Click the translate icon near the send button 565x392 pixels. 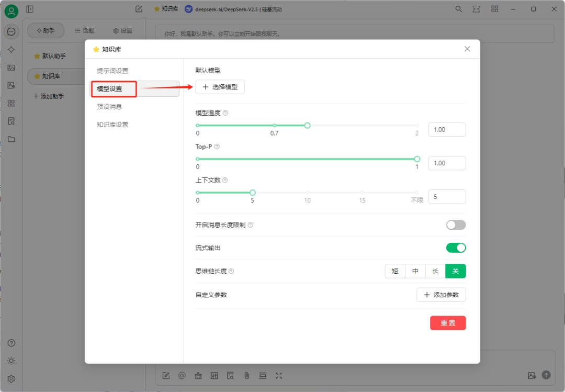532,375
